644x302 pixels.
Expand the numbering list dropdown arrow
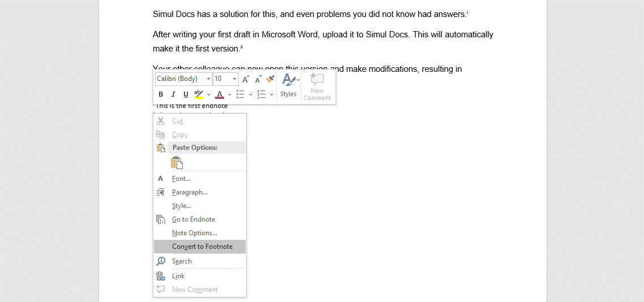pos(272,94)
